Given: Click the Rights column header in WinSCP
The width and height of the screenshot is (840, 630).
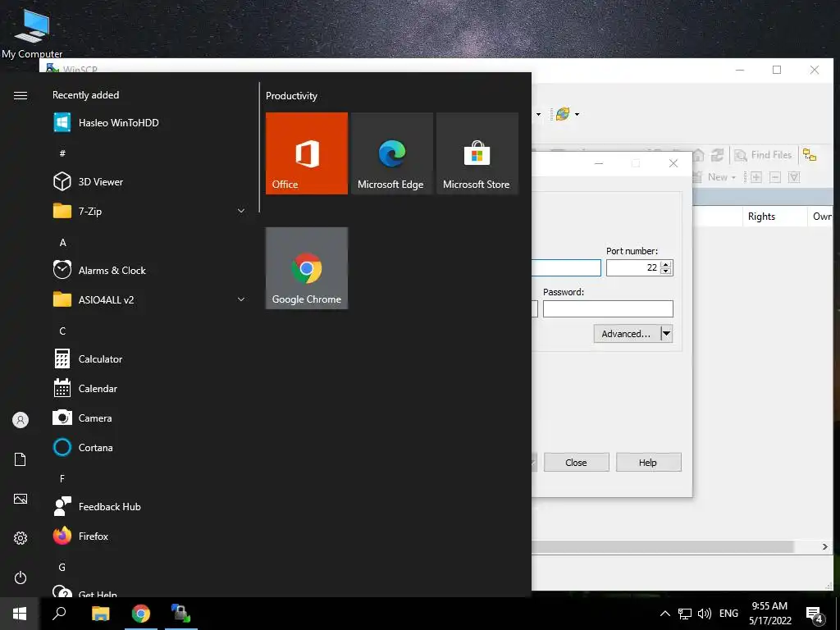Looking at the screenshot, I should [774, 217].
